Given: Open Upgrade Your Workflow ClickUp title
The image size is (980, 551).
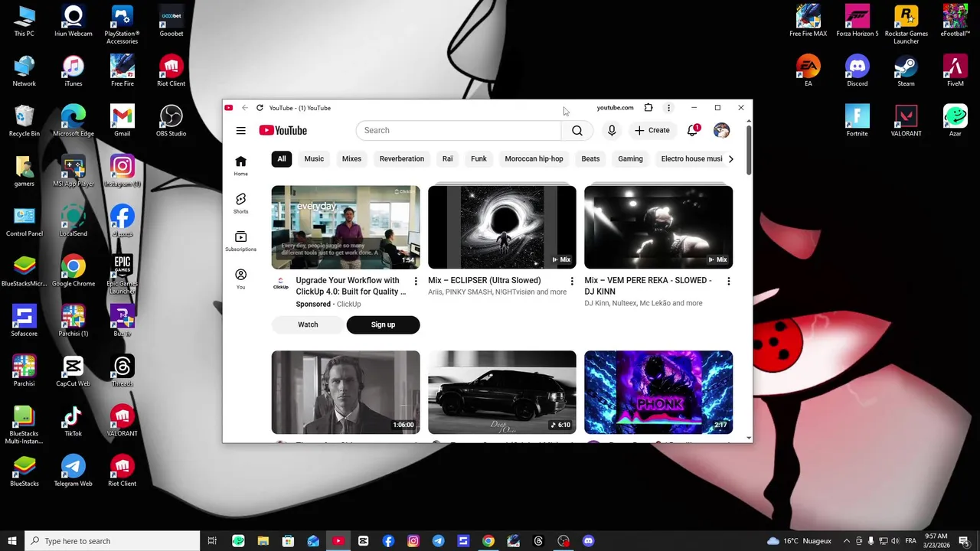Looking at the screenshot, I should 351,286.
